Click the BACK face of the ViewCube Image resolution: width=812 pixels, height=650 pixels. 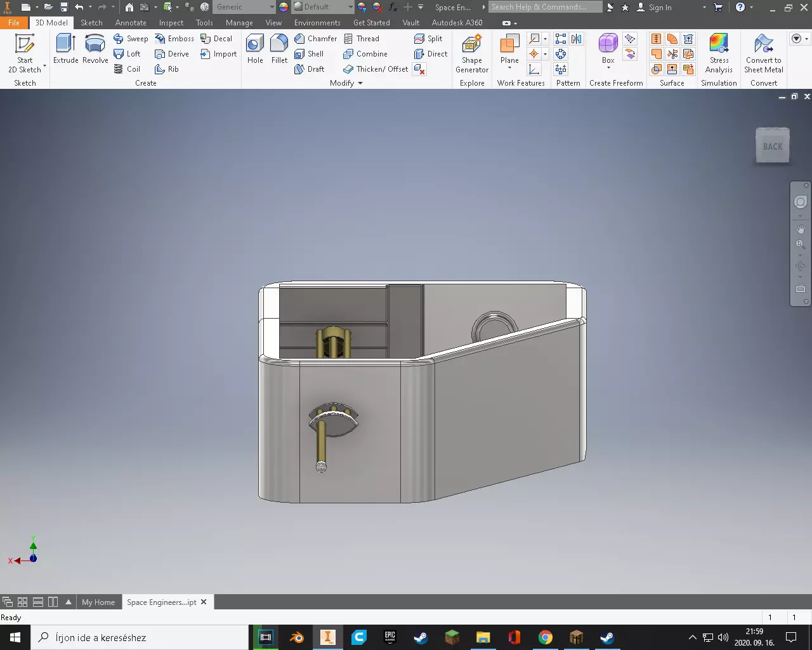tap(773, 147)
